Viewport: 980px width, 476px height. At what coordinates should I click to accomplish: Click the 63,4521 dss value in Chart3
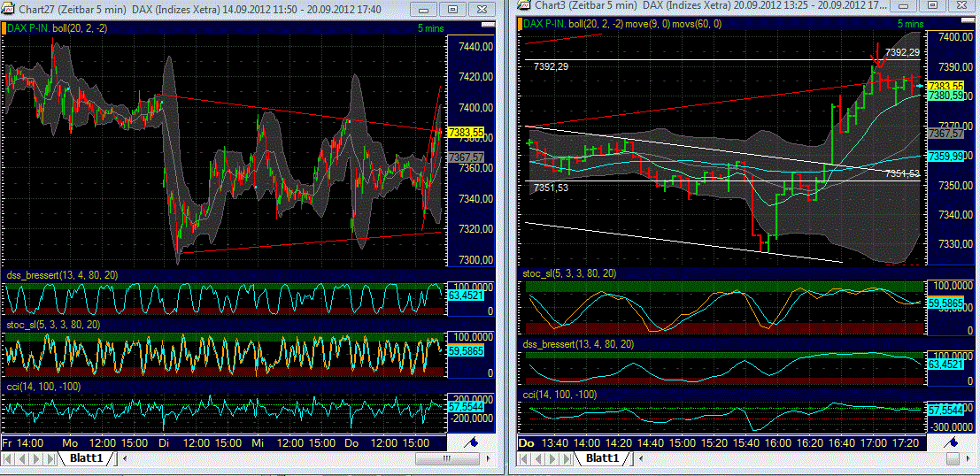coord(945,363)
